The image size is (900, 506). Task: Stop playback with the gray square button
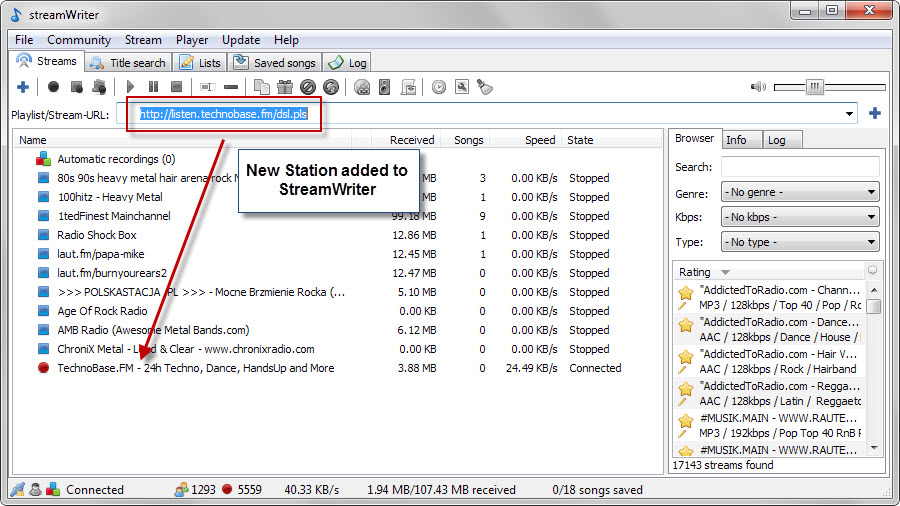[176, 87]
